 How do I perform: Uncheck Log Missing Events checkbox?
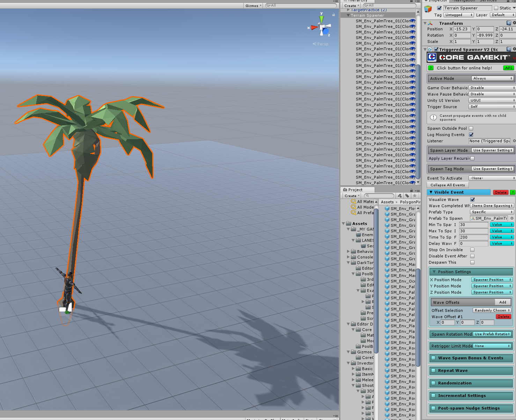[471, 135]
